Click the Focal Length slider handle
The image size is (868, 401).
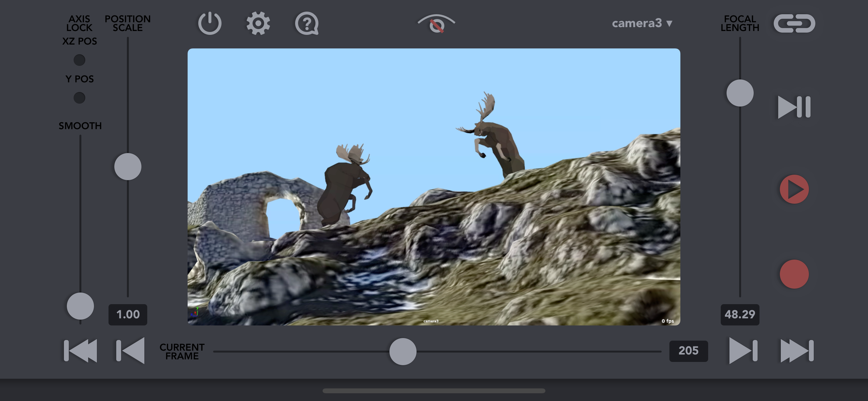click(740, 93)
